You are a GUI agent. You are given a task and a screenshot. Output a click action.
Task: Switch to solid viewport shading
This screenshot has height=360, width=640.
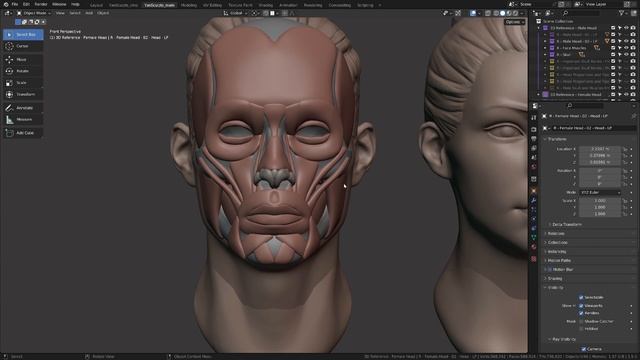[x=502, y=13]
